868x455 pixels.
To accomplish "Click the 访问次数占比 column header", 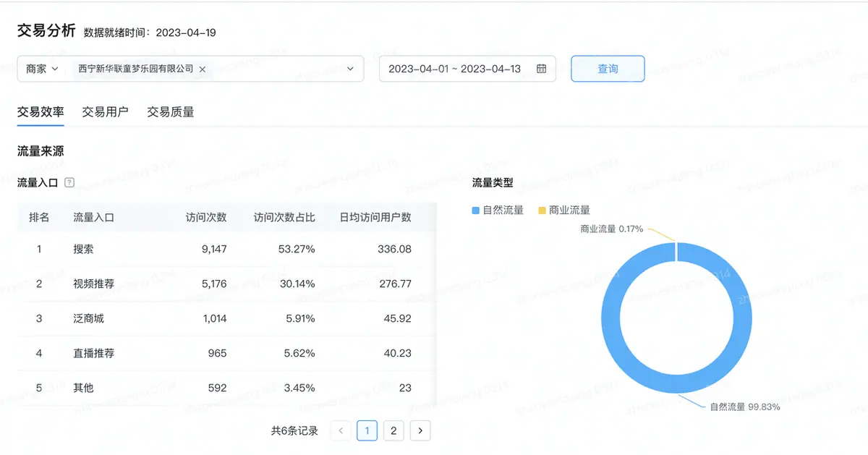I will pyautogui.click(x=284, y=217).
